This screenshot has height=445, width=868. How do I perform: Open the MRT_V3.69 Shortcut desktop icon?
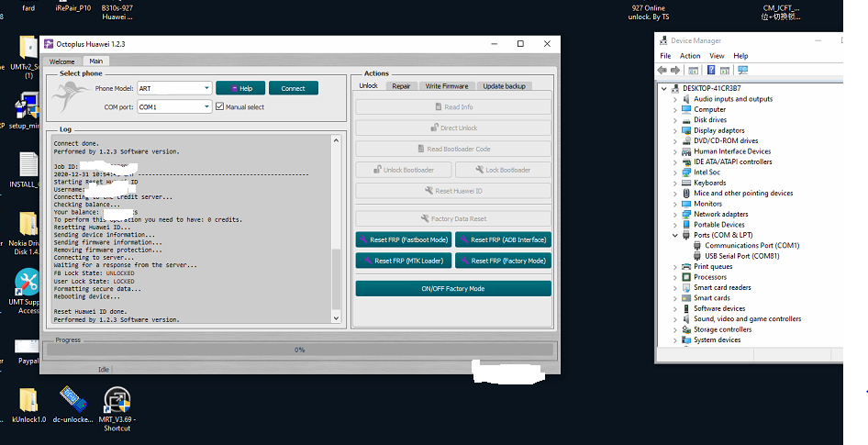pos(117,401)
